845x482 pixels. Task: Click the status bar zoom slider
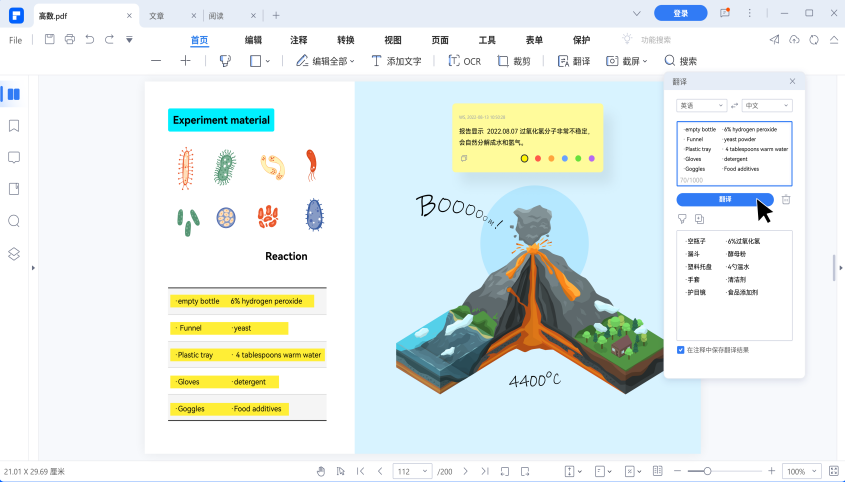coord(724,471)
